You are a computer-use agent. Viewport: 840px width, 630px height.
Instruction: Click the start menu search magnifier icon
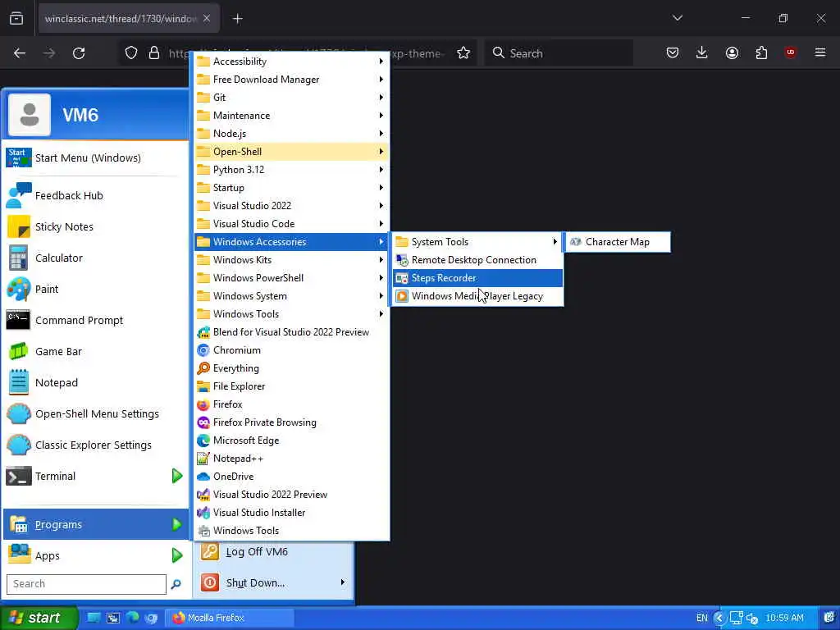tap(176, 584)
